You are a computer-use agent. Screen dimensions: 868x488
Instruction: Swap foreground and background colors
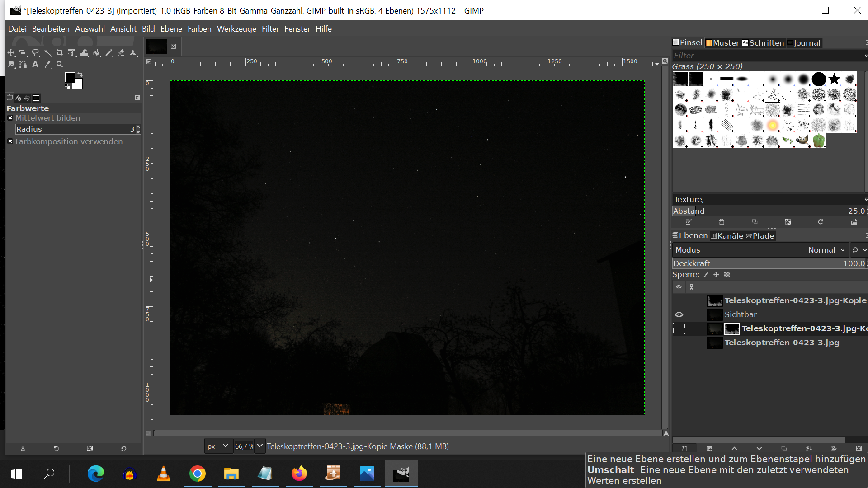coord(80,75)
